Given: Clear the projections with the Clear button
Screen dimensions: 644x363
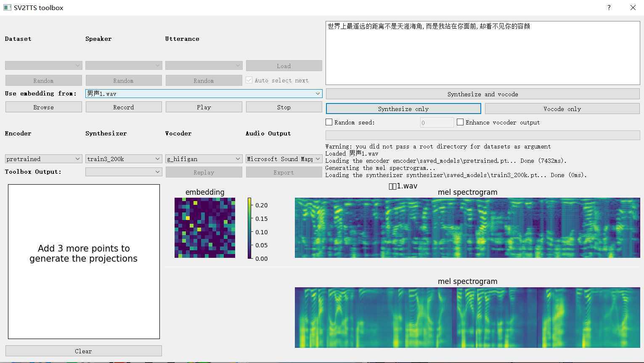Looking at the screenshot, I should click(x=83, y=351).
